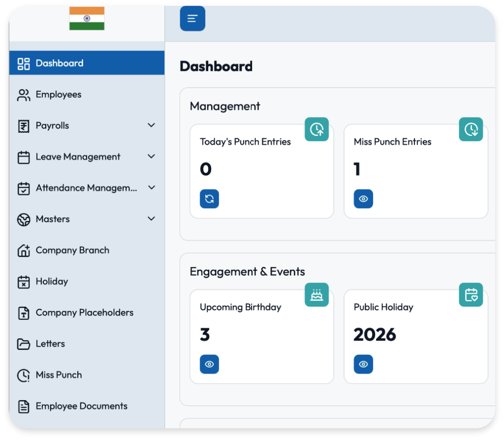Expand the Payrolls submenu chevron

[x=151, y=126]
